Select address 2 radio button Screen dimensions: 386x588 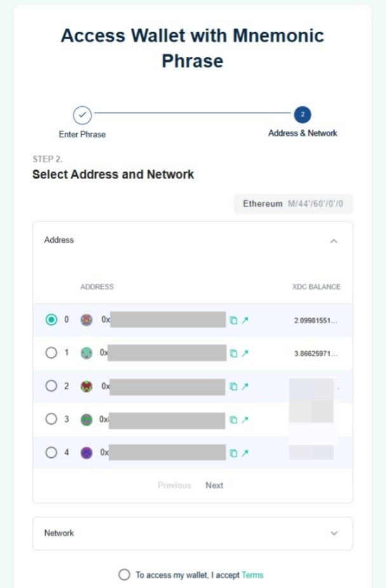pyautogui.click(x=51, y=385)
